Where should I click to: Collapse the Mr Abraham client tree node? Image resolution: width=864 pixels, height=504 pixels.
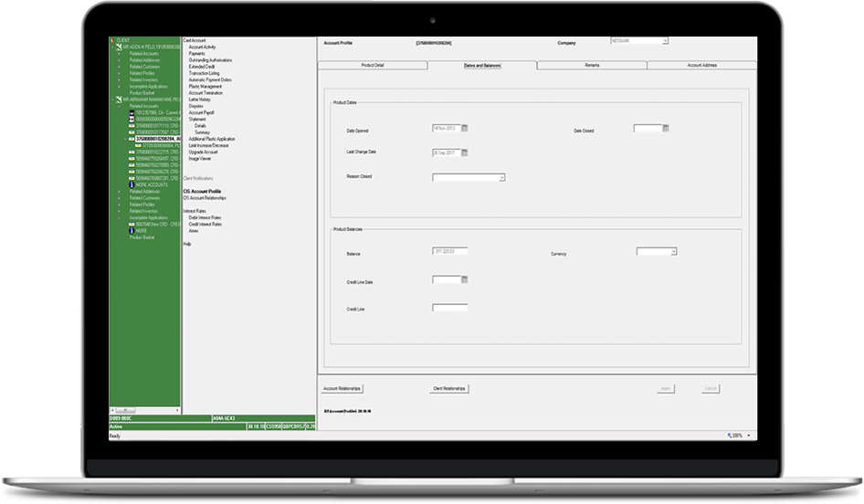click(111, 100)
